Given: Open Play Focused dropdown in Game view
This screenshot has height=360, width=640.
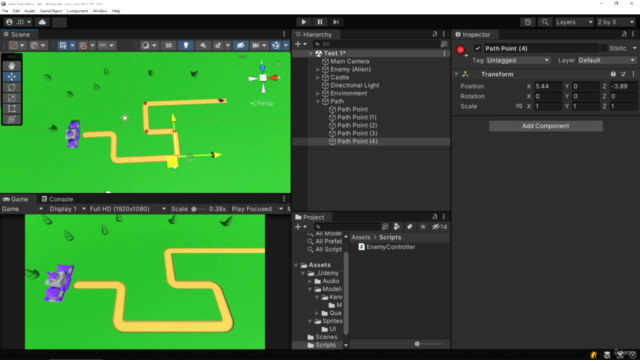Looking at the screenshot, I should [x=257, y=209].
